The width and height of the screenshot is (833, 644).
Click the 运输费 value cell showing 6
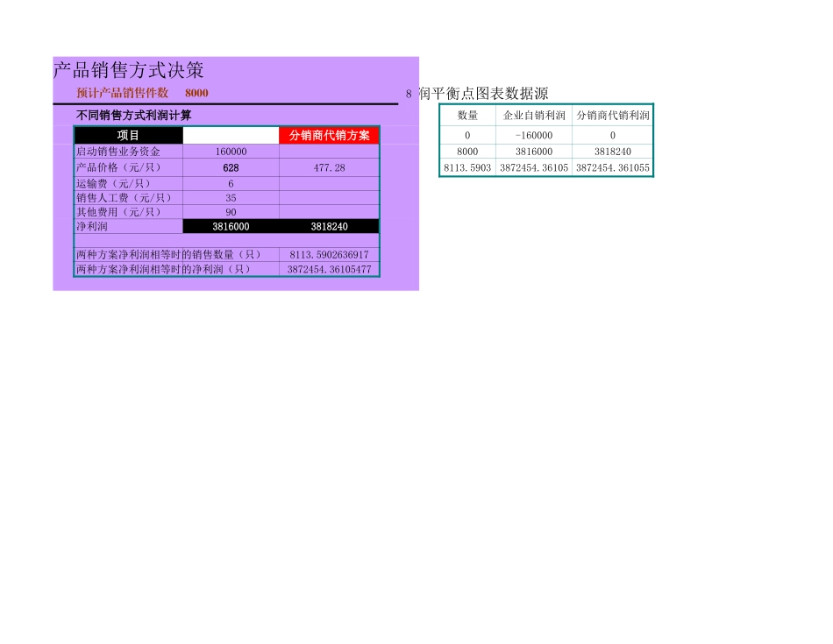tap(230, 181)
